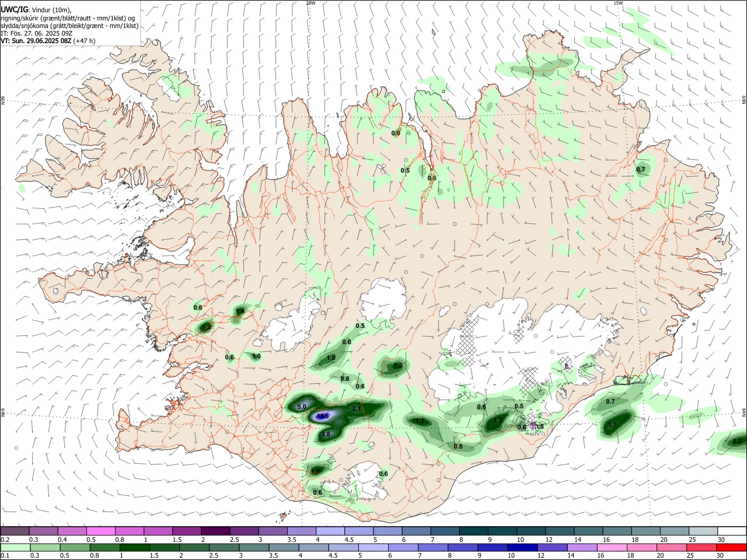Image resolution: width=747 pixels, height=560 pixels.
Task: Click the light violet 14–16 swatch in lower legend
Action: pyautogui.click(x=582, y=547)
